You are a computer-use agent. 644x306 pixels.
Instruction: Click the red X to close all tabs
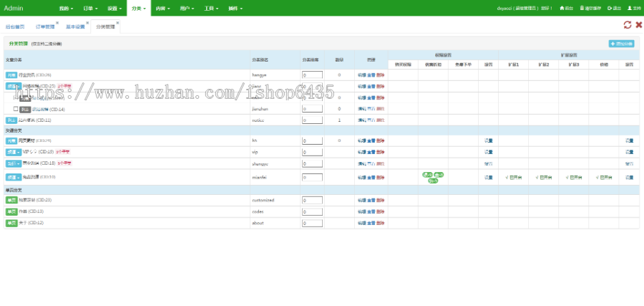tap(639, 24)
